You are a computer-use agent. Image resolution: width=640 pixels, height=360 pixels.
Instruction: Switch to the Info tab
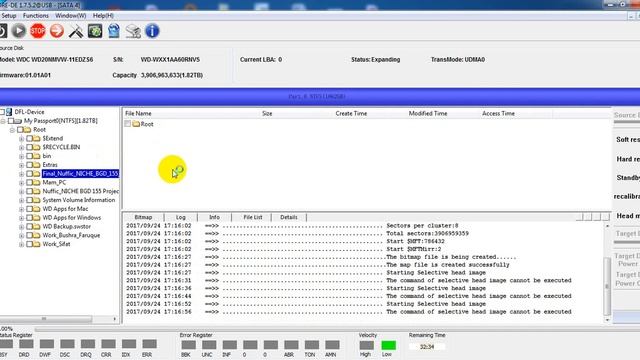(x=214, y=217)
